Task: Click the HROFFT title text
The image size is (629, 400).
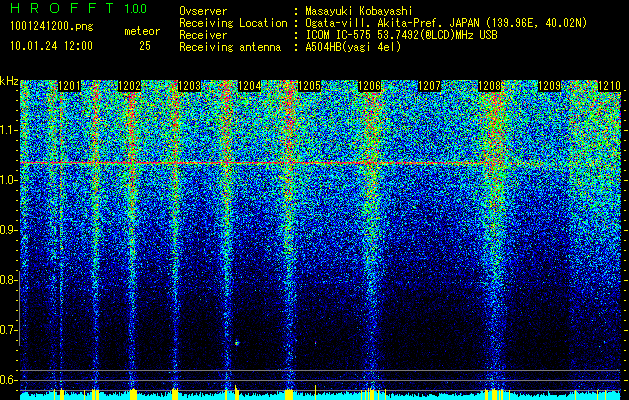Action: pos(62,8)
